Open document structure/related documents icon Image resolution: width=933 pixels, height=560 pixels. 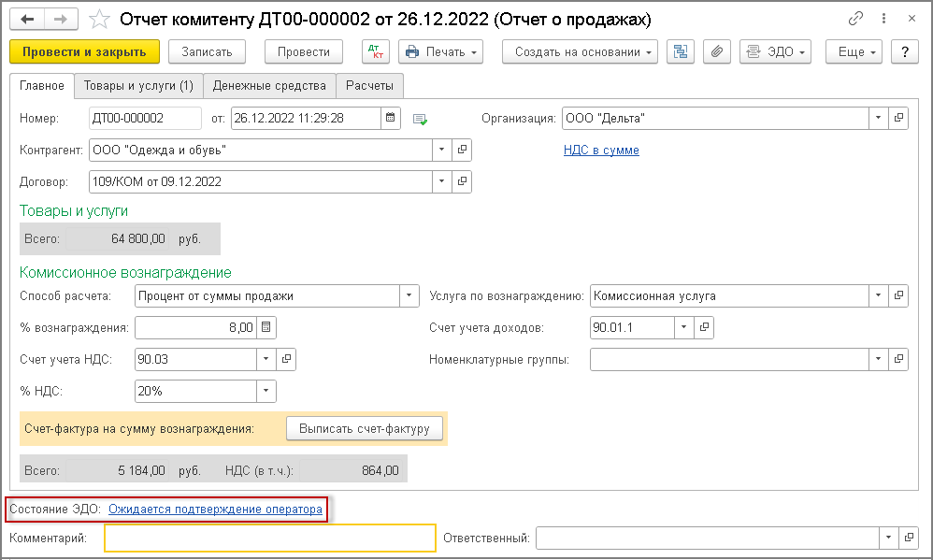tap(681, 51)
